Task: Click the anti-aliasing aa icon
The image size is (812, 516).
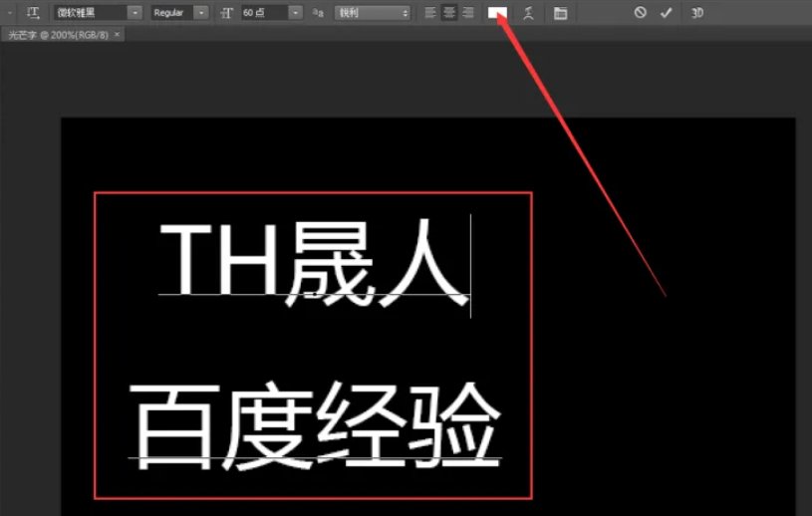Action: tap(318, 14)
